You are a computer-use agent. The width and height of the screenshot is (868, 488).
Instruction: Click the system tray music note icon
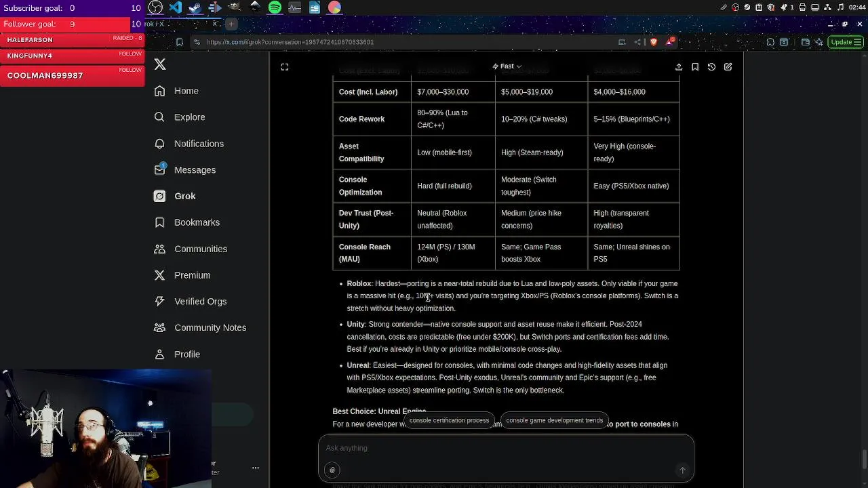pyautogui.click(x=842, y=7)
